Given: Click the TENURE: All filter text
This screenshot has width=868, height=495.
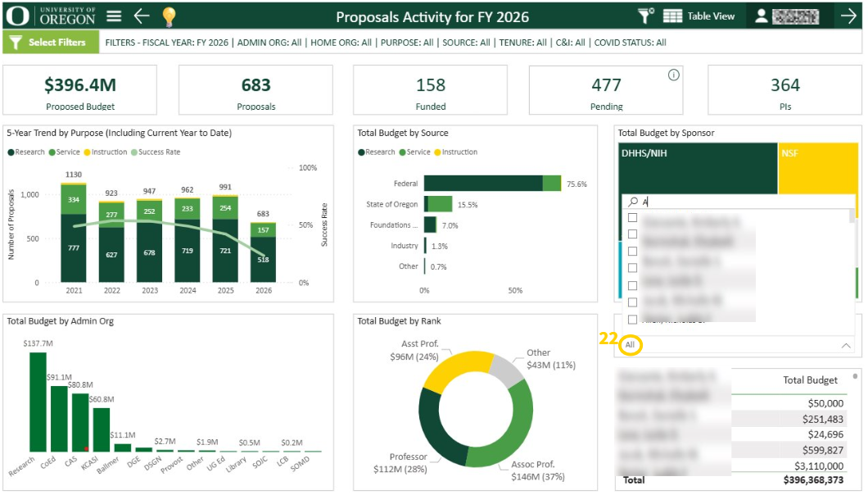Looking at the screenshot, I should pyautogui.click(x=522, y=43).
